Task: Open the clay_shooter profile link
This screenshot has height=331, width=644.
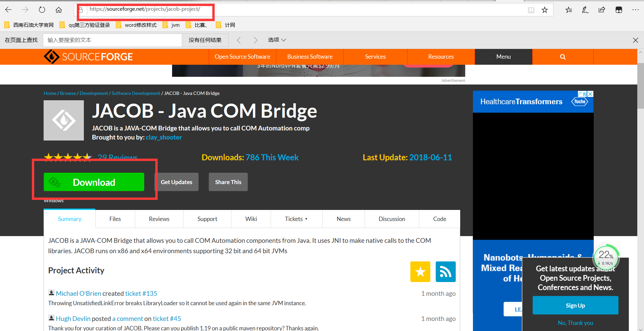Action: (x=164, y=137)
